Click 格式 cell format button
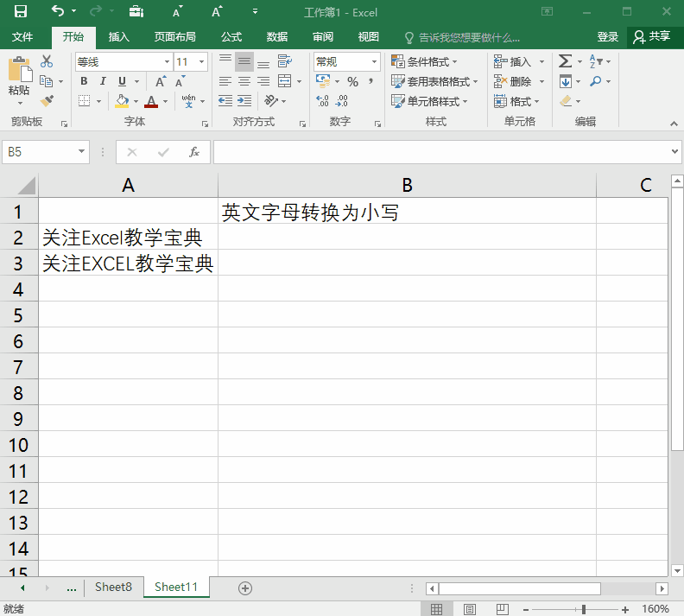684x616 pixels. click(517, 101)
